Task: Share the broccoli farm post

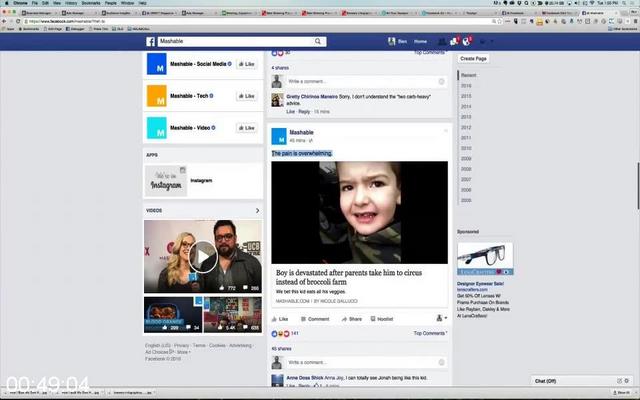Action: 351,319
